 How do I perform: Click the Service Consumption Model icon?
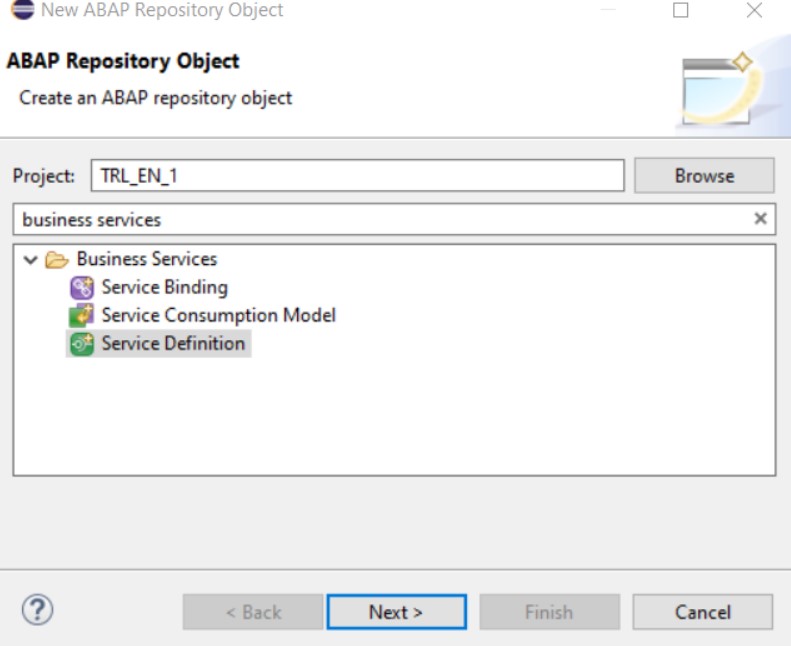click(x=81, y=316)
